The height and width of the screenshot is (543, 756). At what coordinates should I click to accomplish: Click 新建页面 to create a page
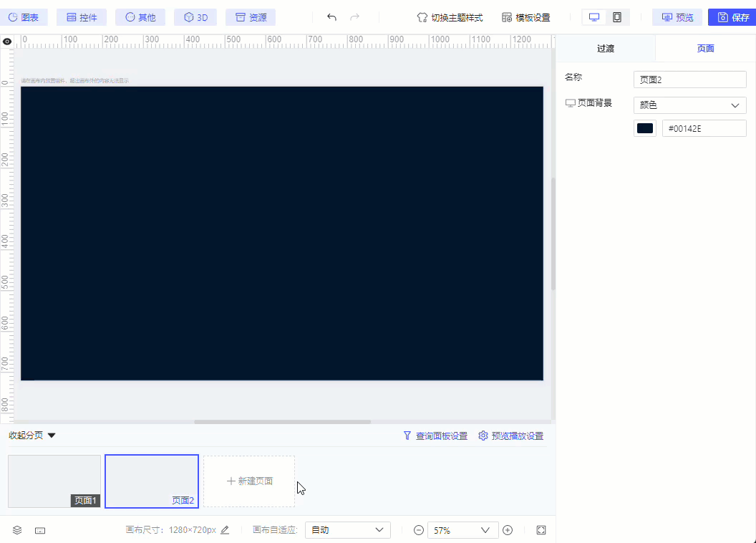[248, 481]
